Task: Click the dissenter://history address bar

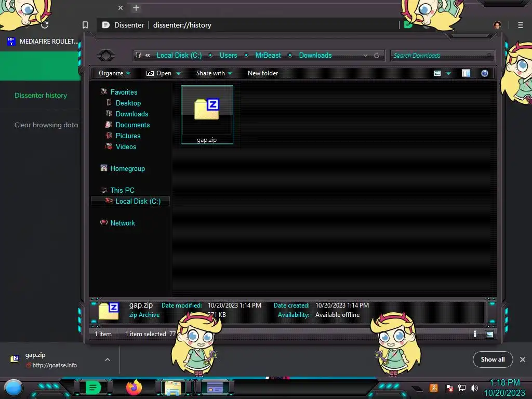Action: click(x=248, y=25)
